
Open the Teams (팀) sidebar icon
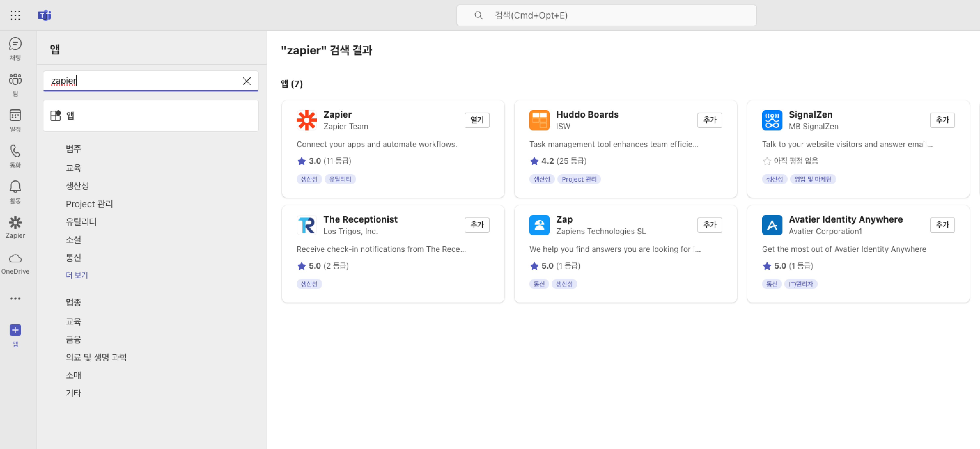tap(15, 84)
